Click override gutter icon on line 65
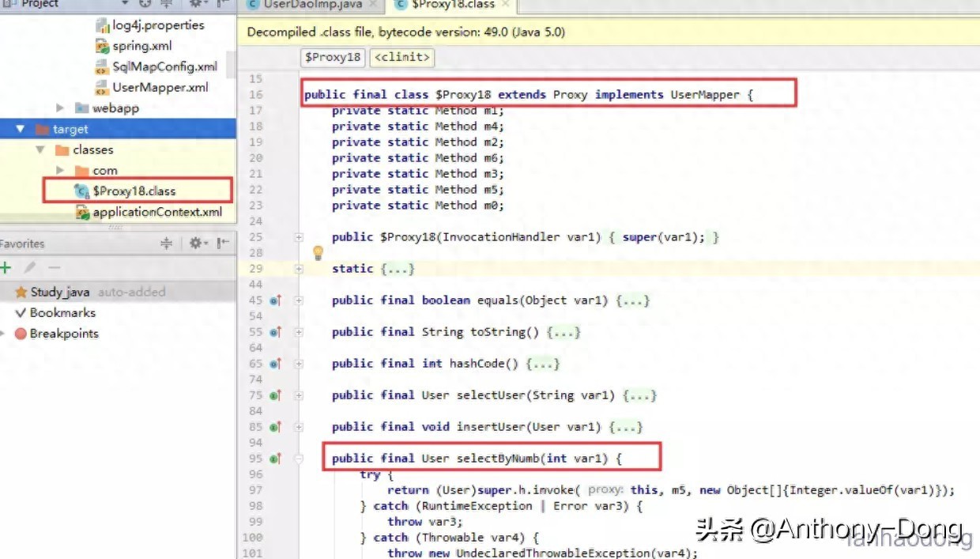 (275, 364)
